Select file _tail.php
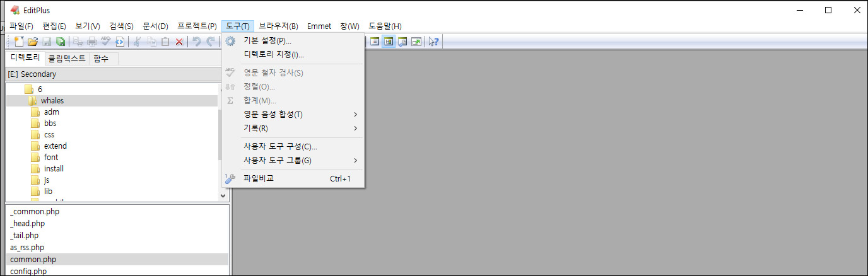Screen dimensions: 868x276 tap(24, 236)
